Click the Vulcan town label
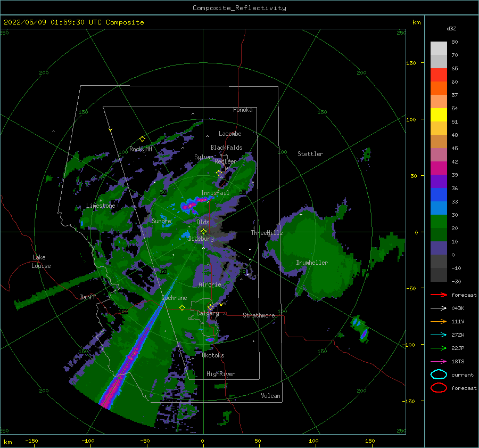This screenshot has height=448, width=479. point(270,396)
